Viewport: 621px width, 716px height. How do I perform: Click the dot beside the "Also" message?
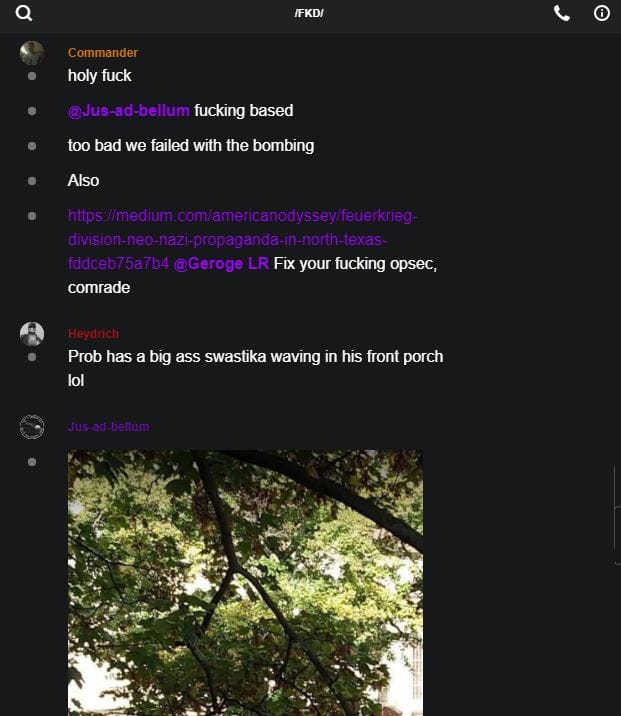32,181
